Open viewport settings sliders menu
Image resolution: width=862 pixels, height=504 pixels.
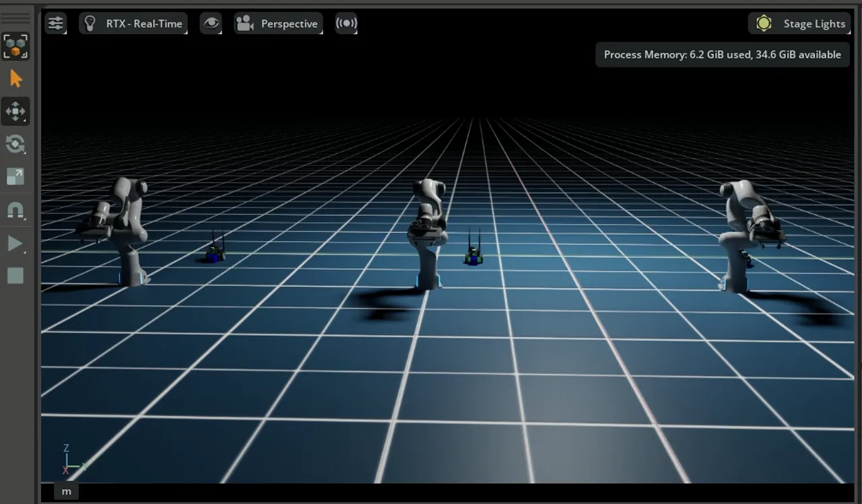pos(55,24)
